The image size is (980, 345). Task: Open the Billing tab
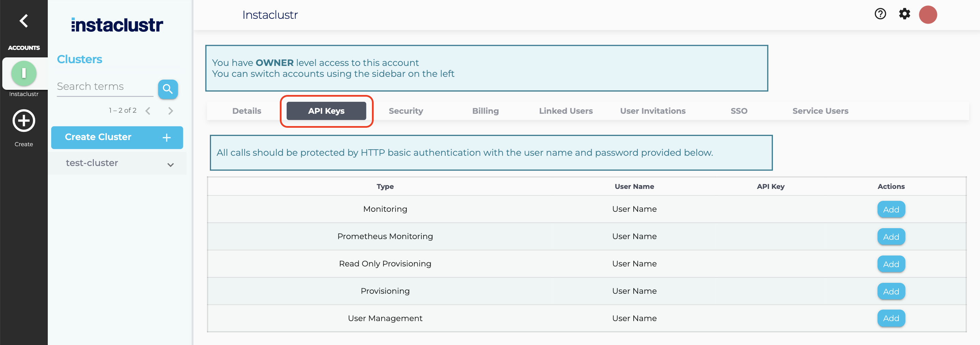coord(486,111)
